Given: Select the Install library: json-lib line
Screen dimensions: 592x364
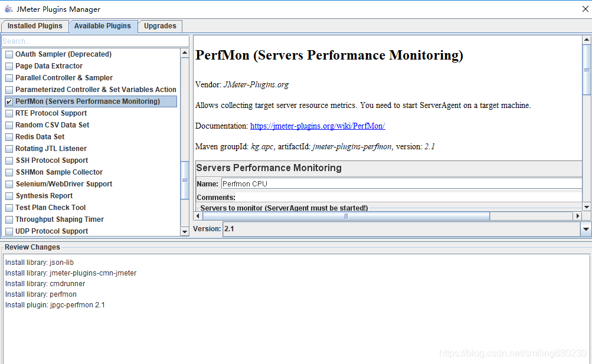Looking at the screenshot, I should pyautogui.click(x=40, y=262).
